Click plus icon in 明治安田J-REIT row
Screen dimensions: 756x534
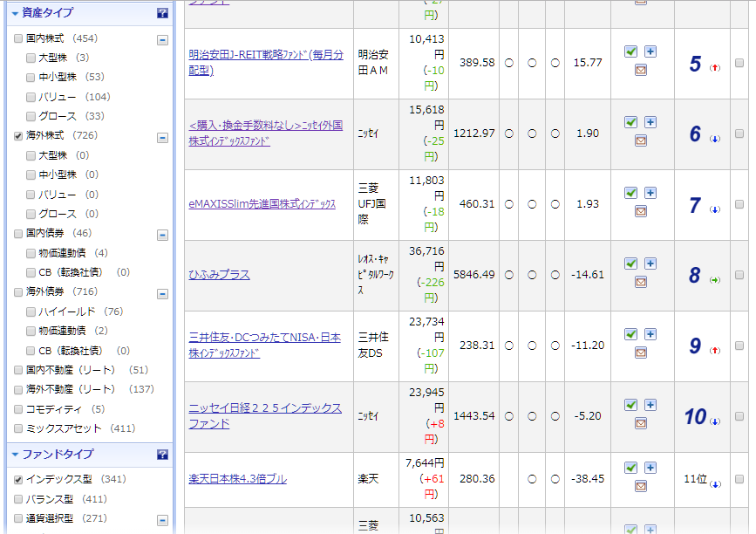point(650,51)
